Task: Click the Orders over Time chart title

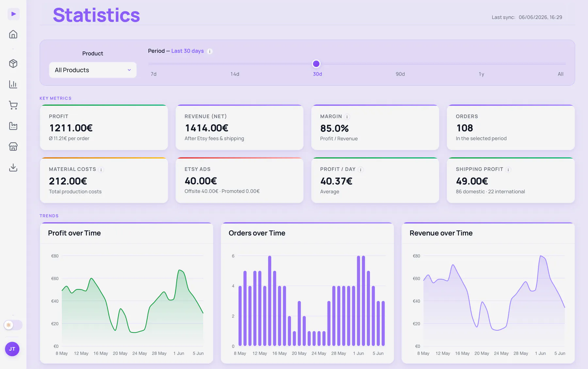Action: click(x=257, y=233)
